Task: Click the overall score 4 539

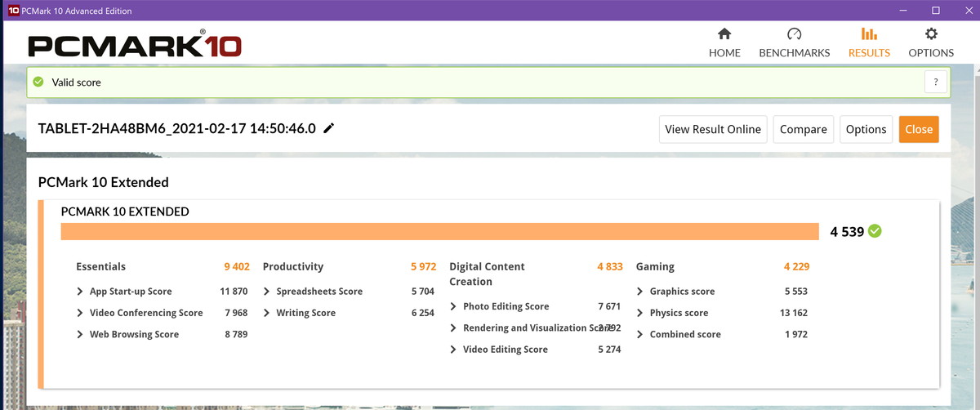Action: tap(847, 232)
